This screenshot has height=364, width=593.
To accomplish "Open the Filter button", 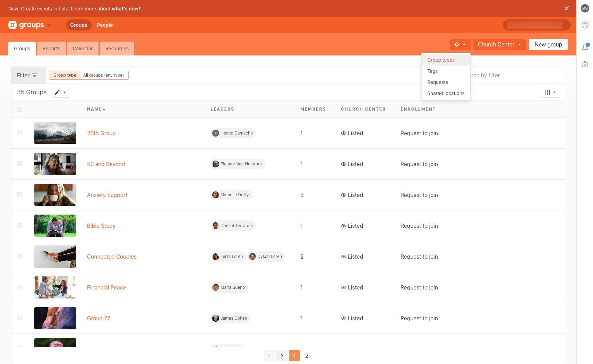I will (x=28, y=75).
